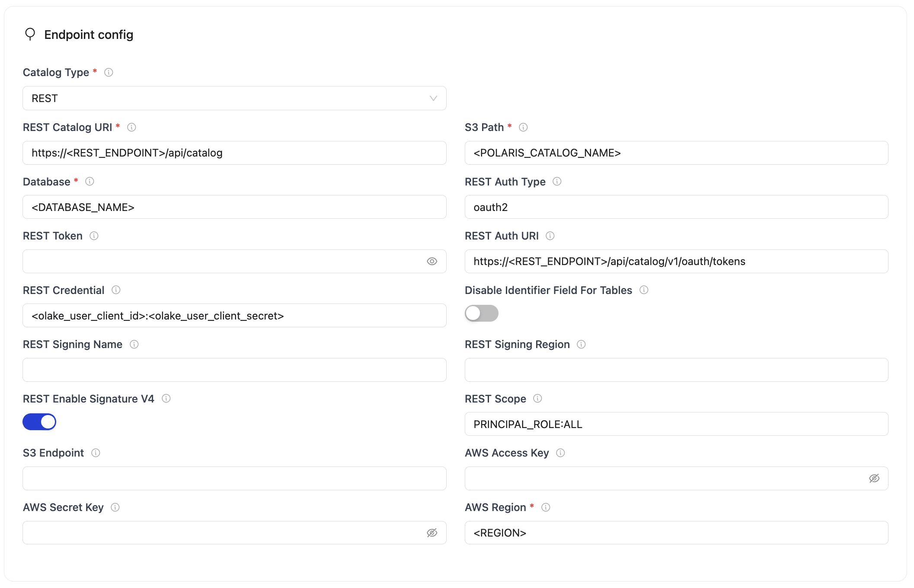
Task: Click info icon next to S3 Path
Action: click(523, 128)
